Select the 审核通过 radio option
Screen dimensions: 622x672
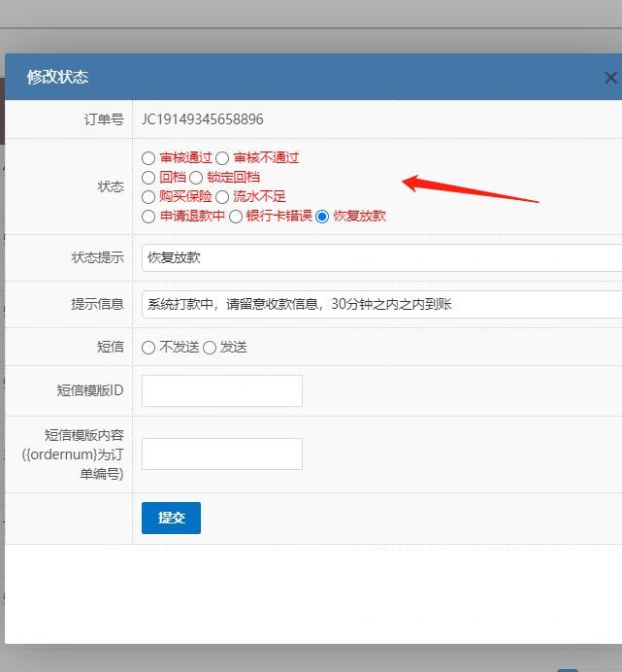click(148, 157)
